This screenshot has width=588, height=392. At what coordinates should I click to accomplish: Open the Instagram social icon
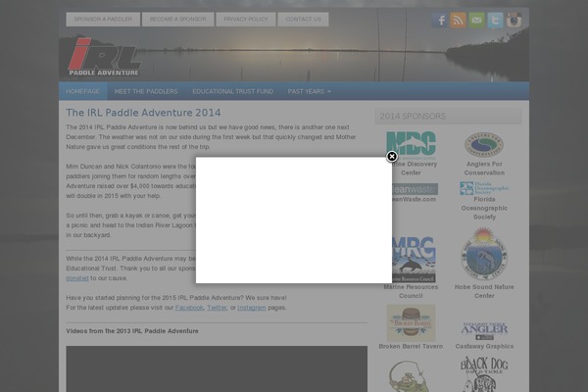[514, 20]
